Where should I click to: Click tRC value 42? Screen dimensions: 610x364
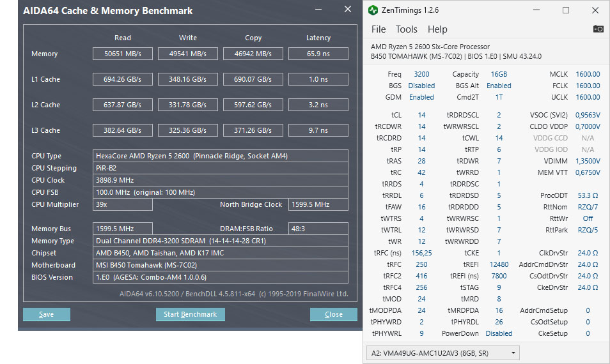tap(422, 172)
